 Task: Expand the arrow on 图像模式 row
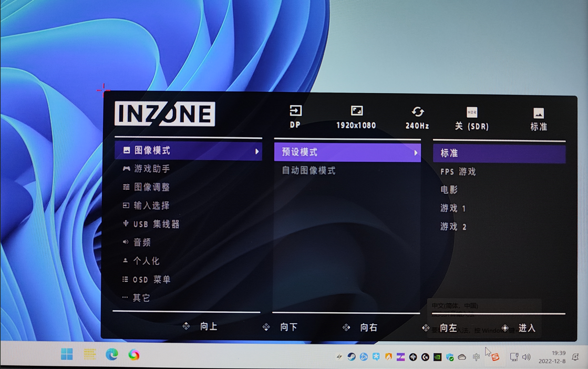257,151
